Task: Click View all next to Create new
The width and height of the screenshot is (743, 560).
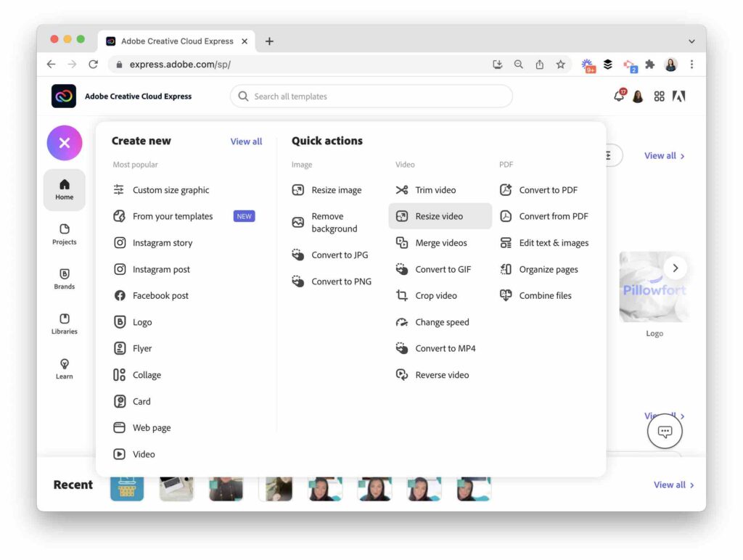Action: pyautogui.click(x=246, y=141)
